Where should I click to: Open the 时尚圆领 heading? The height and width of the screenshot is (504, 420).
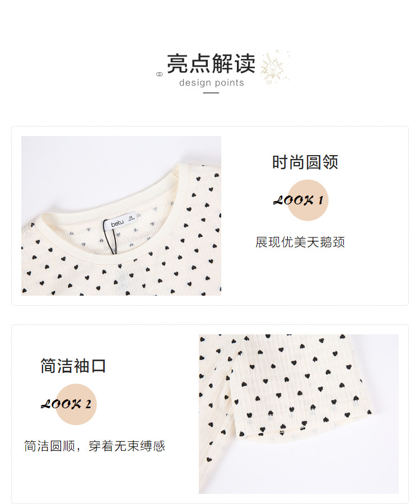(x=305, y=162)
